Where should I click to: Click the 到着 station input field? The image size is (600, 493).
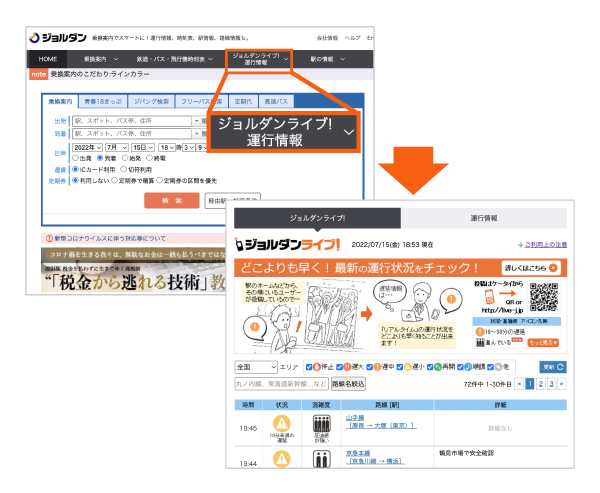tap(132, 134)
